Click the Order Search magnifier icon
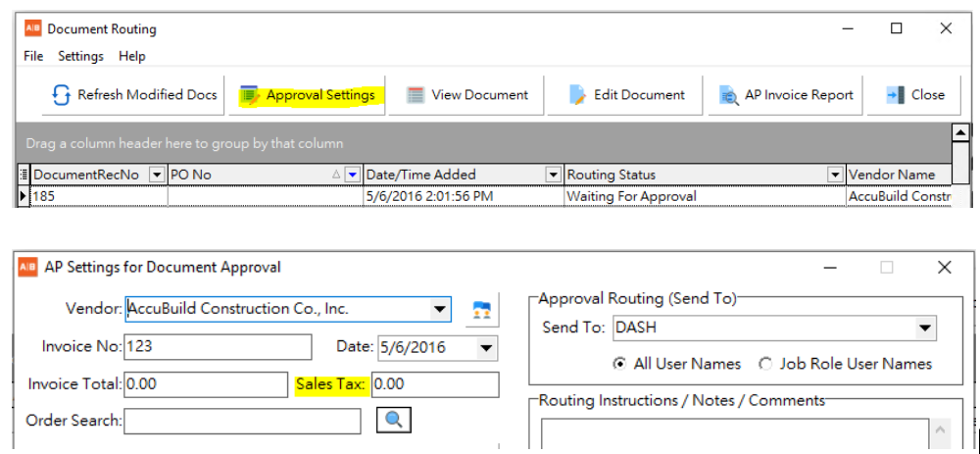 click(393, 420)
